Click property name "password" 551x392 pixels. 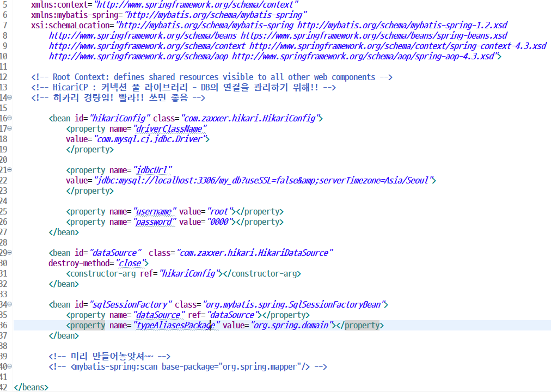[x=155, y=222]
